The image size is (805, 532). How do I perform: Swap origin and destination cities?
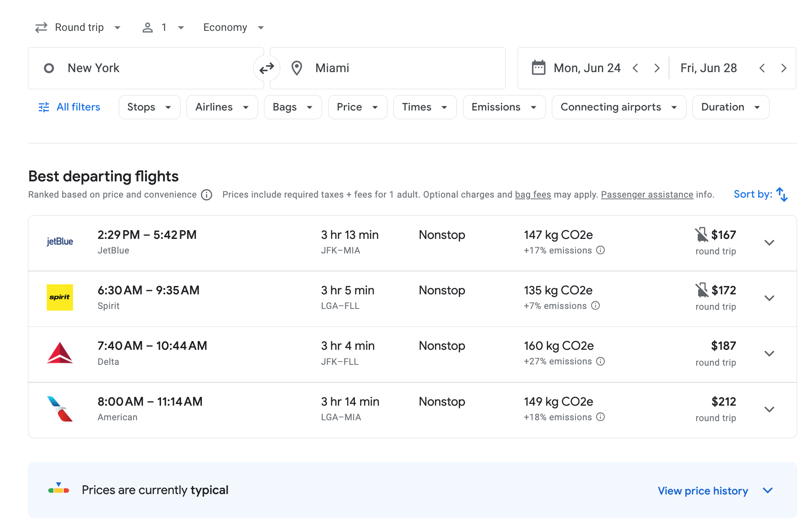(x=267, y=68)
